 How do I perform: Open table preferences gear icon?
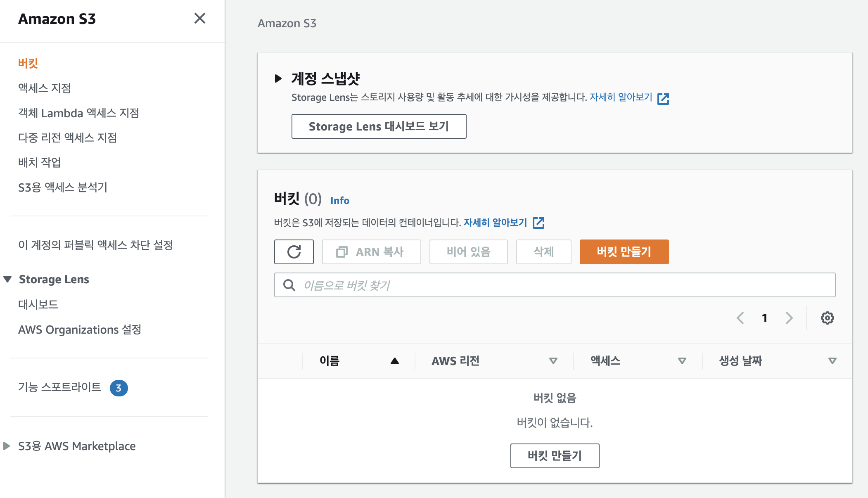tap(827, 318)
